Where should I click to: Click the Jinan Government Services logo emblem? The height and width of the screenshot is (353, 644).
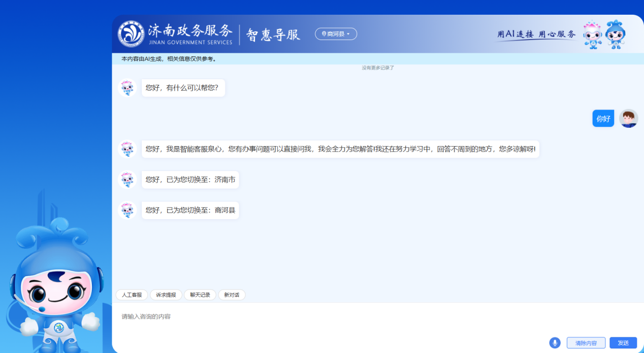tap(131, 34)
